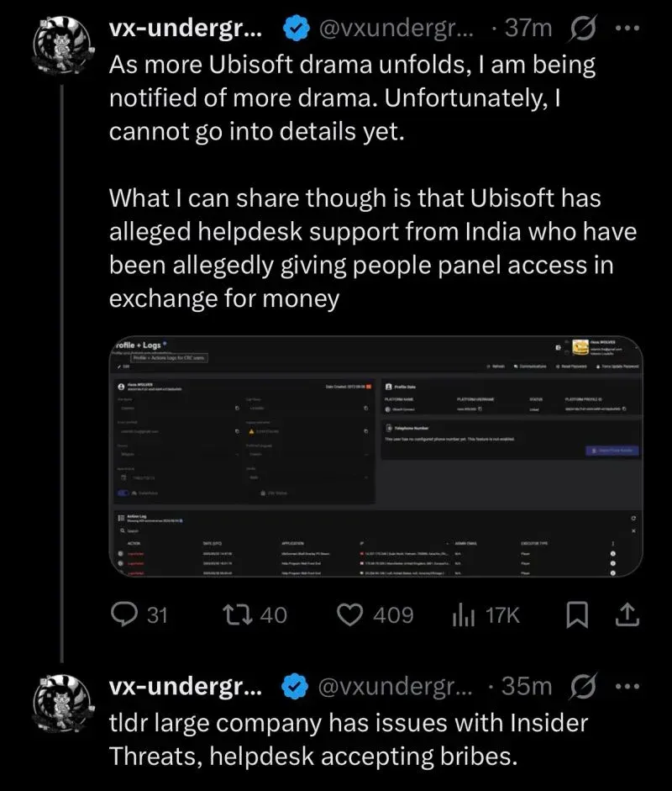Click the verified badge on the second tweet
The height and width of the screenshot is (791, 672).
click(294, 687)
